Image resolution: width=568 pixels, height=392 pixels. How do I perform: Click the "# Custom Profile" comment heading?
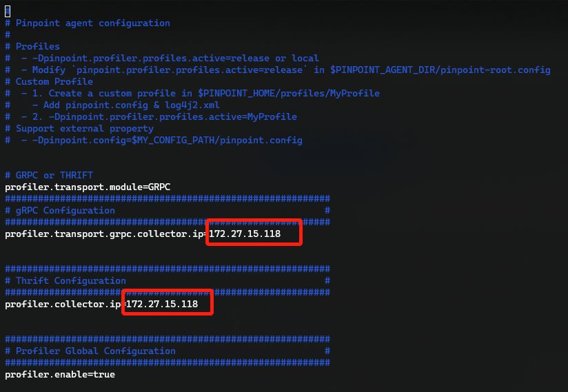point(49,81)
